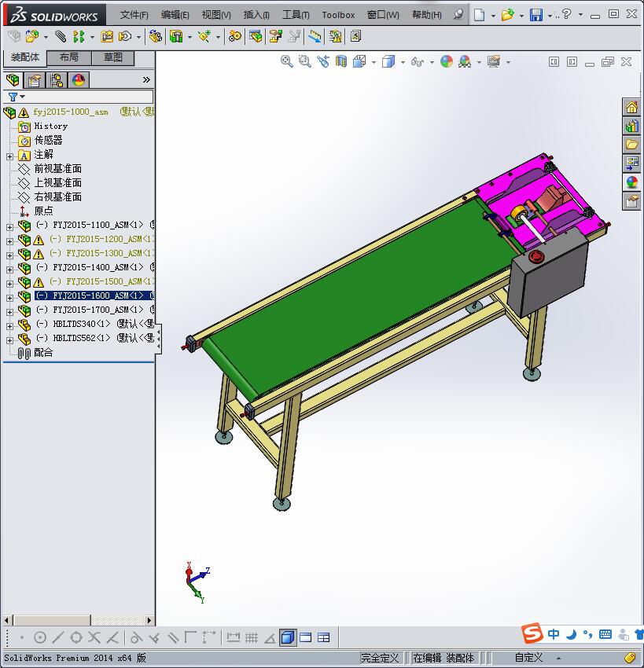644x668 pixels.
Task: Toggle the 3D view cube button in bottom toolbar
Action: (x=288, y=637)
